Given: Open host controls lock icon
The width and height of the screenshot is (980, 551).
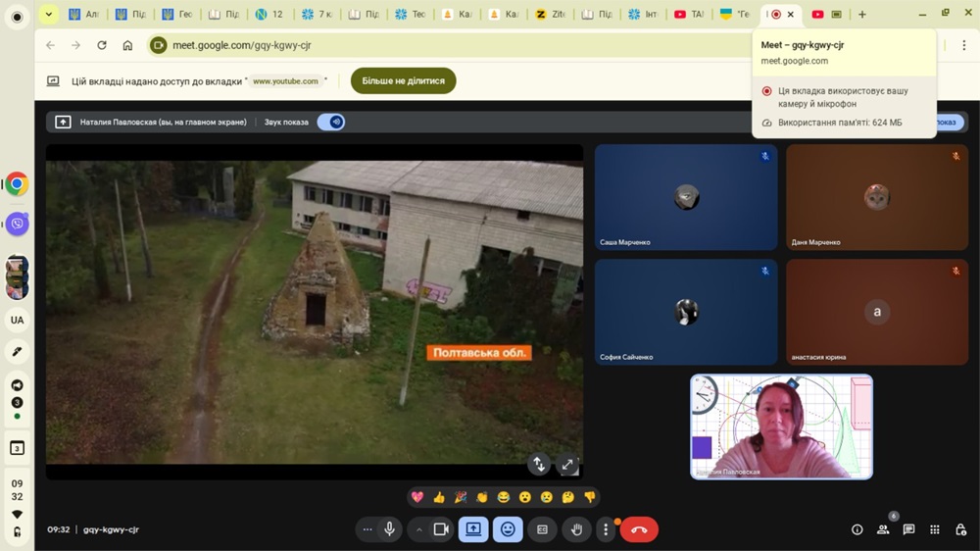Looking at the screenshot, I should pyautogui.click(x=960, y=529).
